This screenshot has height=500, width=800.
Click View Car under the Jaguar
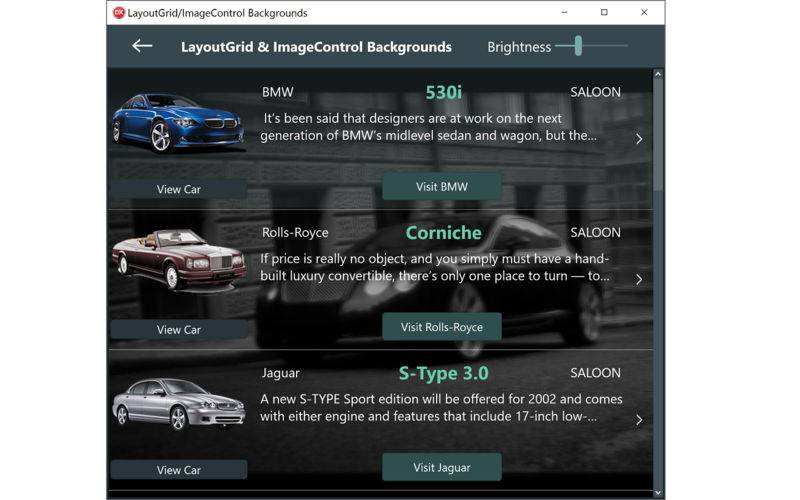[x=179, y=470]
